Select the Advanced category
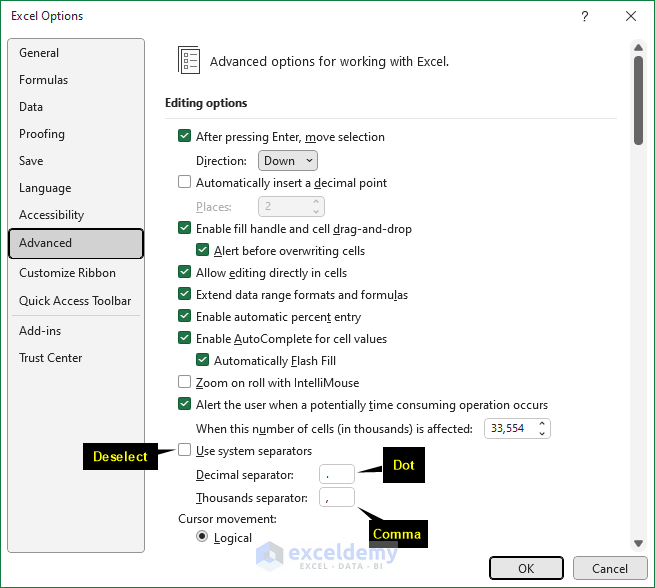The image size is (655, 588). [76, 243]
